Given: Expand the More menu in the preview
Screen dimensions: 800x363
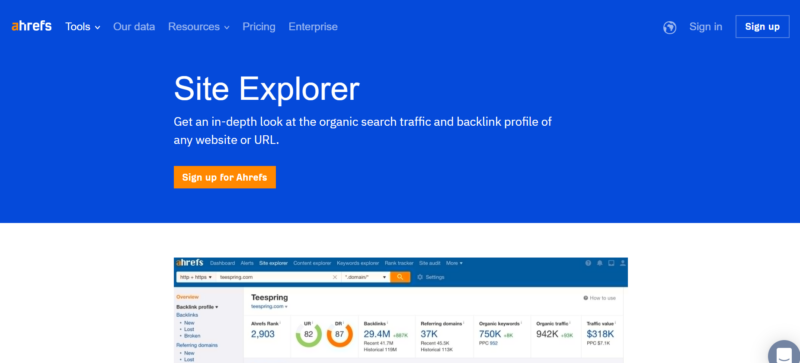Looking at the screenshot, I should coord(454,263).
